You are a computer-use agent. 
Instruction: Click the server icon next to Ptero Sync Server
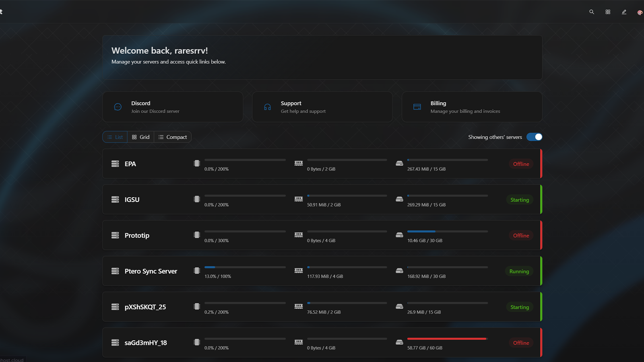115,271
